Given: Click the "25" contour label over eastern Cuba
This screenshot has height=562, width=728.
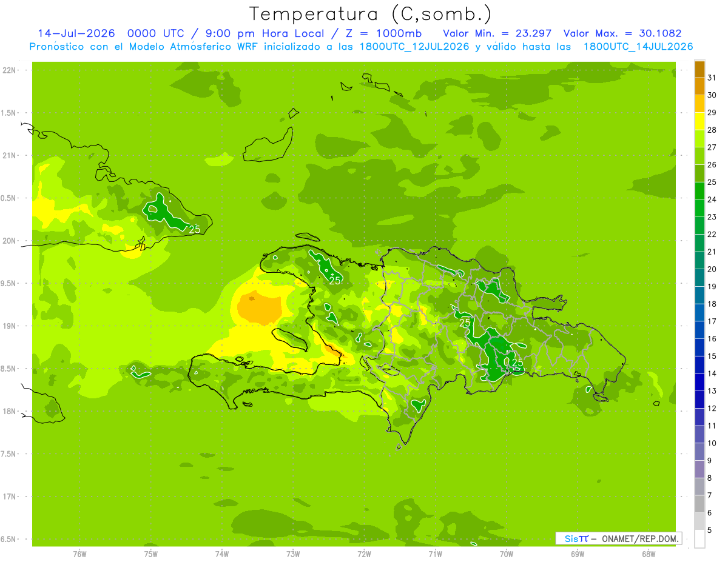Looking at the screenshot, I should click(x=195, y=229).
